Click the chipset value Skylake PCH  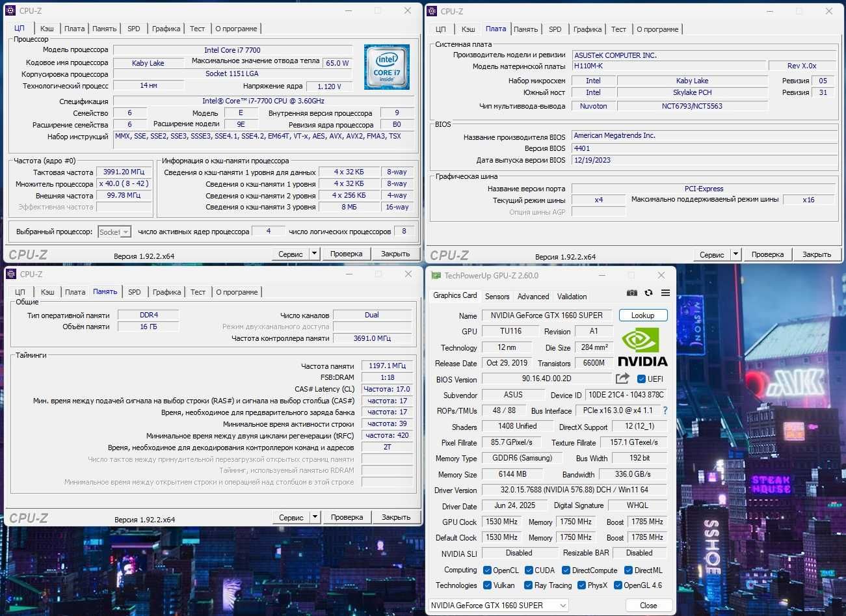(x=692, y=92)
